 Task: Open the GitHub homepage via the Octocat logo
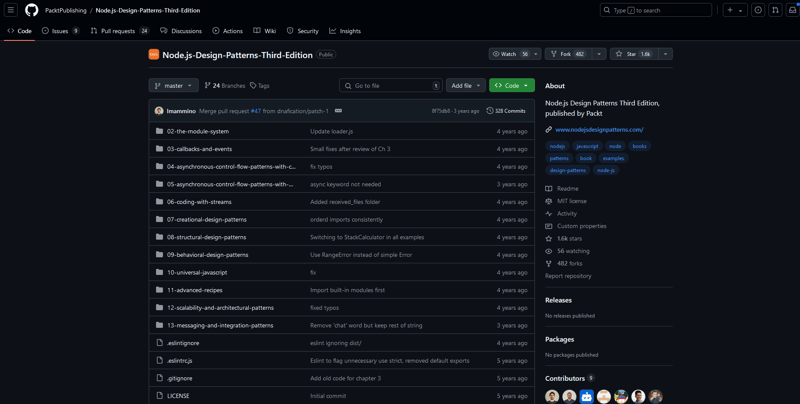32,10
